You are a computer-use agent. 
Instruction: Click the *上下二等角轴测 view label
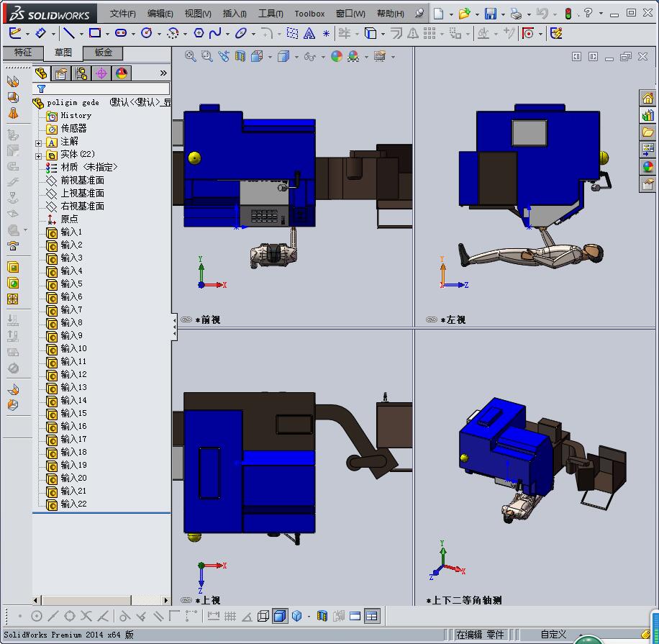coord(463,600)
